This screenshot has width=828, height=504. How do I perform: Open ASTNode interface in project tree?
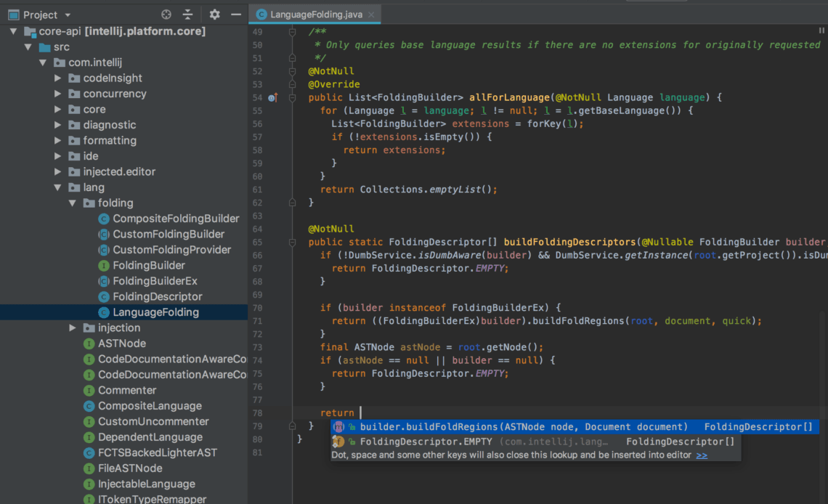coord(122,344)
